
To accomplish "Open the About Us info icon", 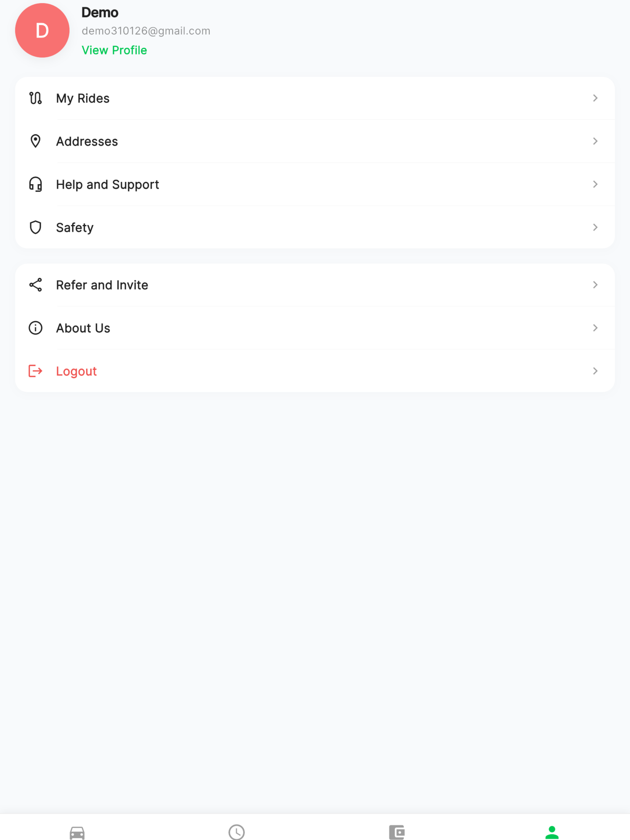I will (35, 328).
